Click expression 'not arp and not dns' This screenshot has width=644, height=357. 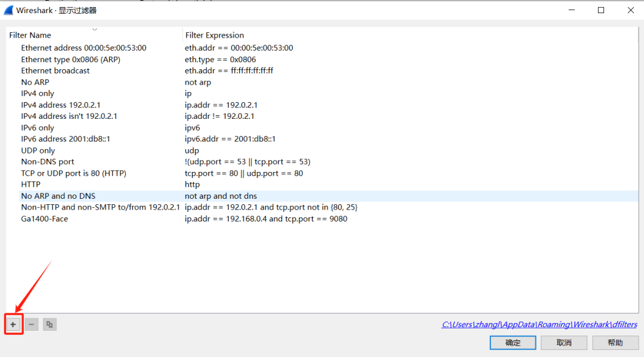click(221, 196)
